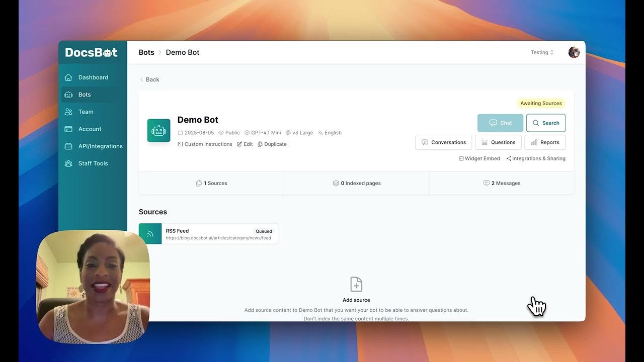Image resolution: width=644 pixels, height=362 pixels.
Task: Click the Queued status label
Action: [x=264, y=231]
